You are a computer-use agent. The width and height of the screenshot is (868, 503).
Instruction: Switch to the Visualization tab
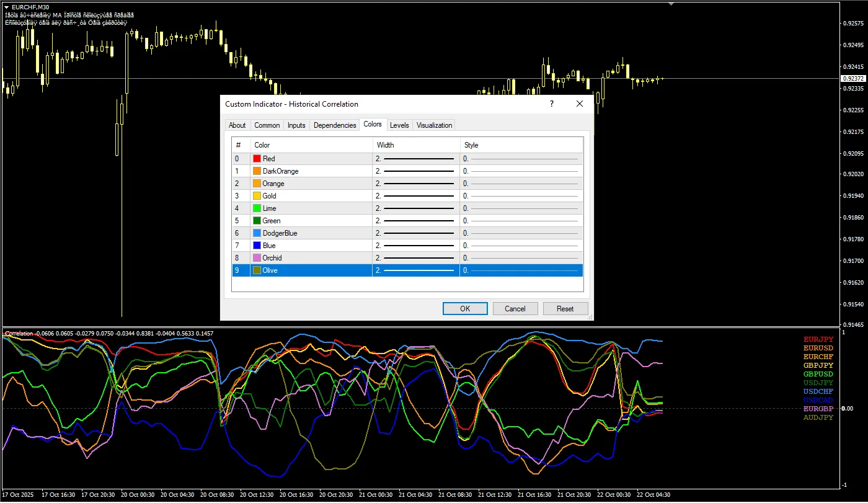[x=434, y=125]
